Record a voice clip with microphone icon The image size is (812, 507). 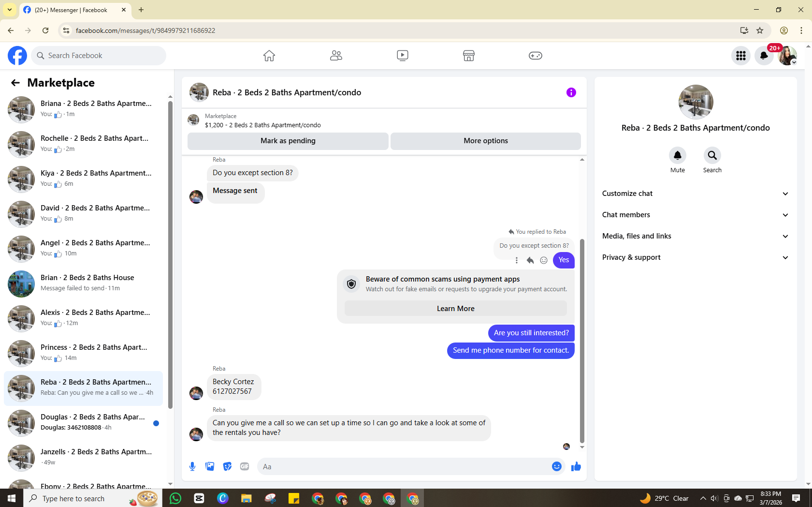coord(192,466)
